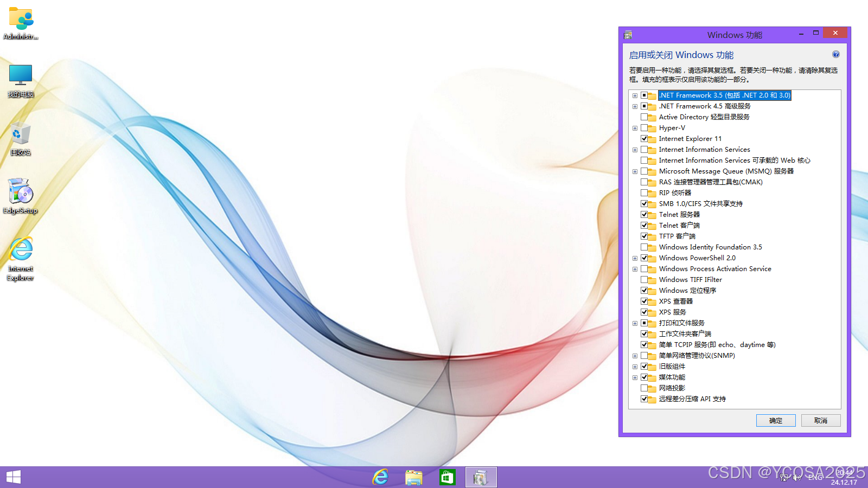This screenshot has width=868, height=488.
Task: Expand the 媒体功能 node
Action: tap(635, 377)
